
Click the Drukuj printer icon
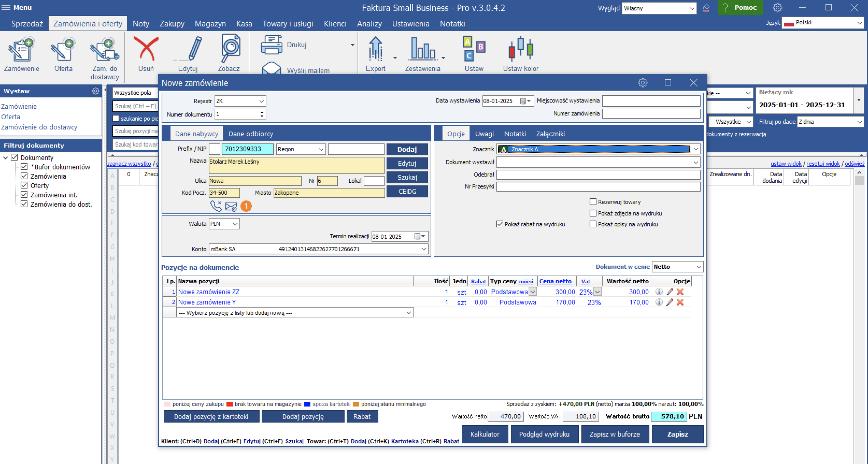tap(272, 45)
